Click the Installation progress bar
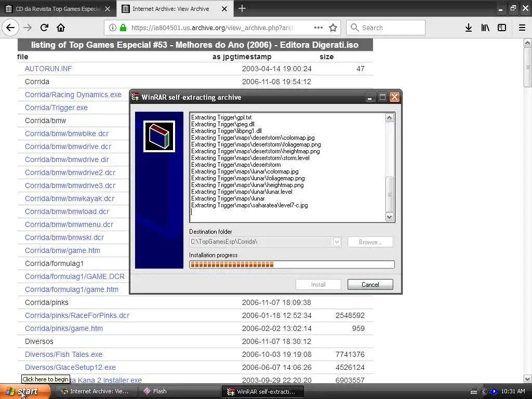Screen dimensions: 532x399 tap(292, 264)
